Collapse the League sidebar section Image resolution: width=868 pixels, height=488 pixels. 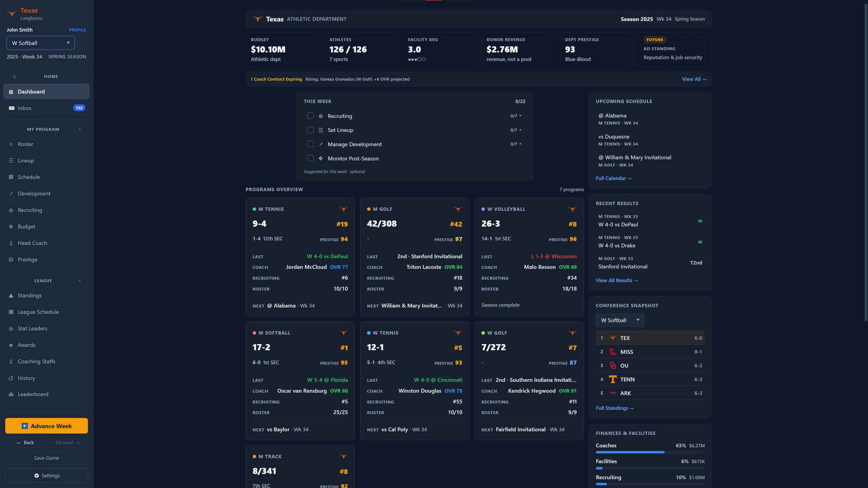coord(80,281)
